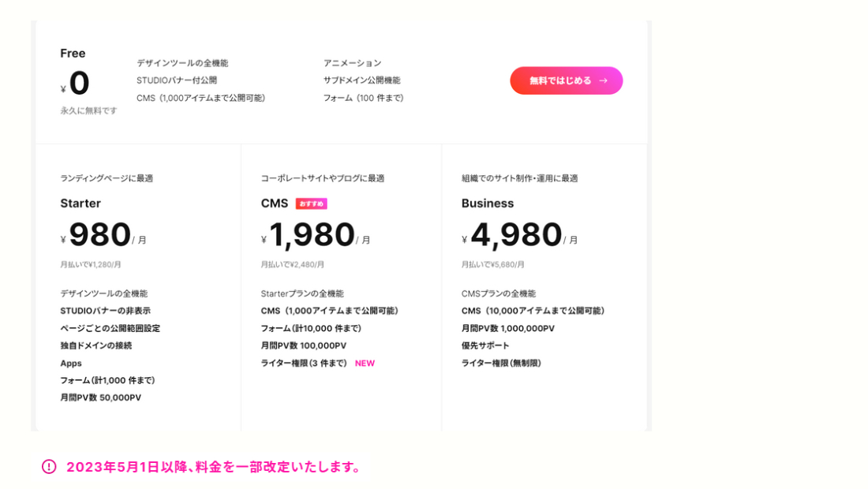Click the exclamation notice icon
Image resolution: width=868 pixels, height=489 pixels.
point(49,466)
